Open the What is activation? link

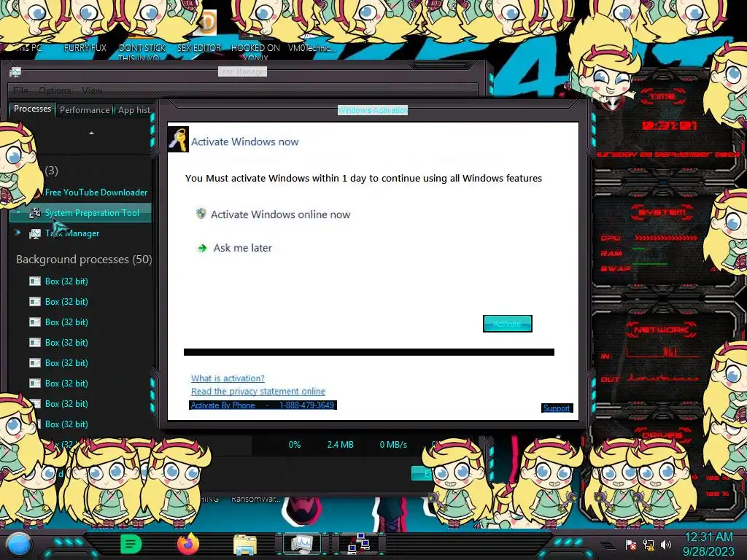pos(228,378)
